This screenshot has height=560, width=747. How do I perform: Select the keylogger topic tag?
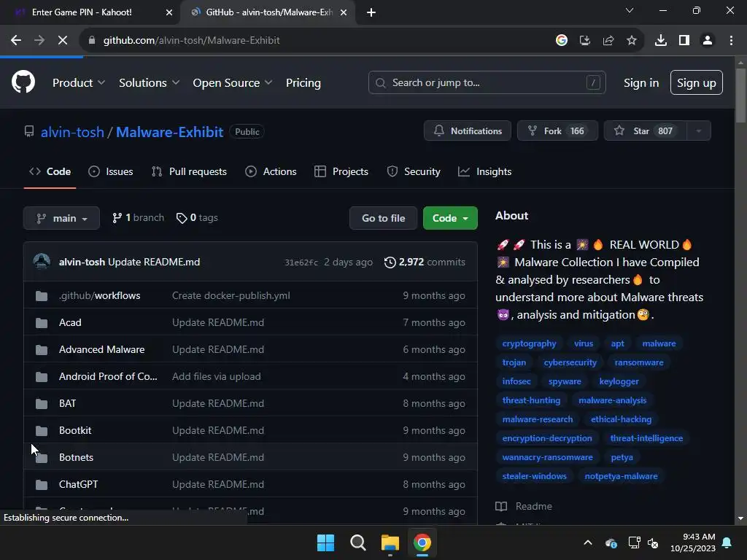pyautogui.click(x=619, y=381)
